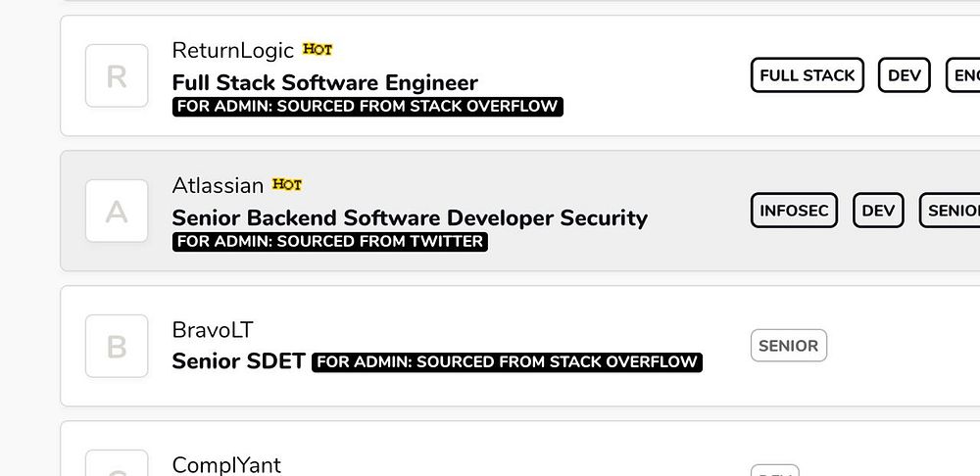Viewport: 980px width, 476px height.
Task: Open the ComplYant company name
Action: coord(226,464)
